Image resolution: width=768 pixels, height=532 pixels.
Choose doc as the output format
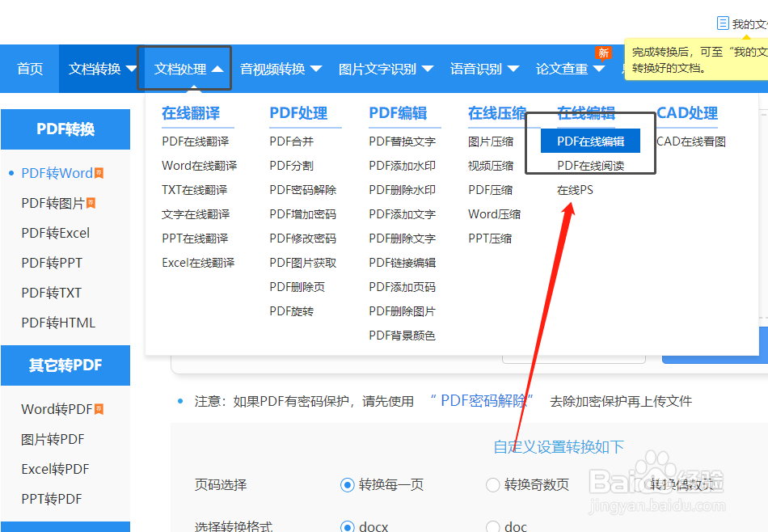(493, 526)
